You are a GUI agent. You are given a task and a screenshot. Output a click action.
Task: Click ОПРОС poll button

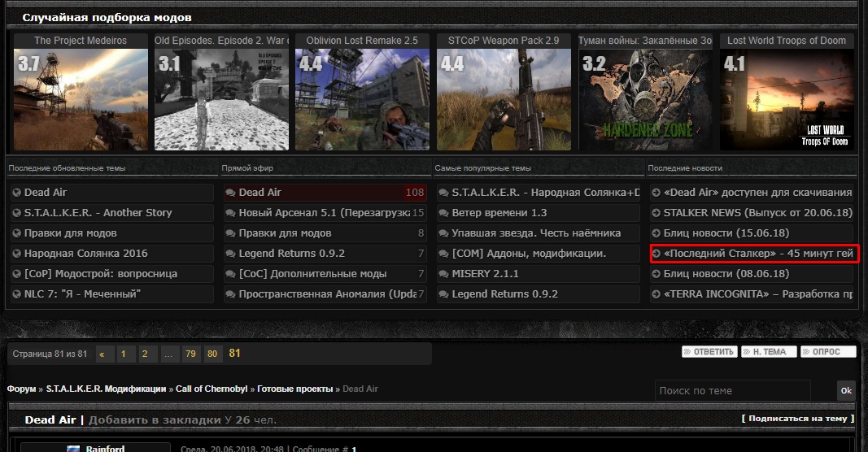[x=828, y=352]
